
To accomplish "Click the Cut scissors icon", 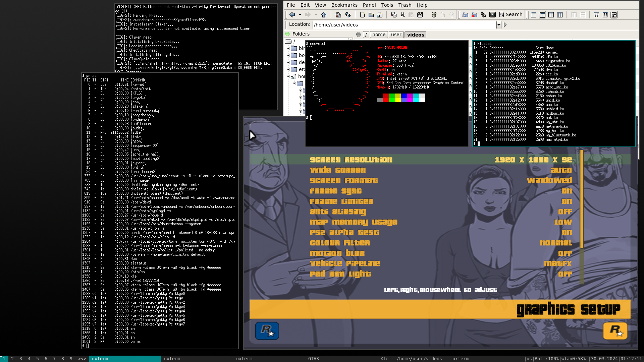I will click(x=402, y=15).
